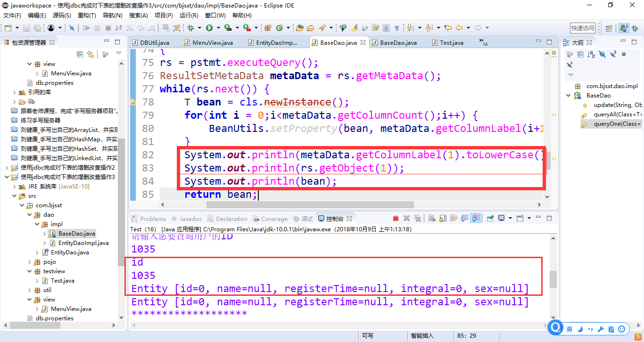Click the Open Perspective icon

click(x=608, y=28)
